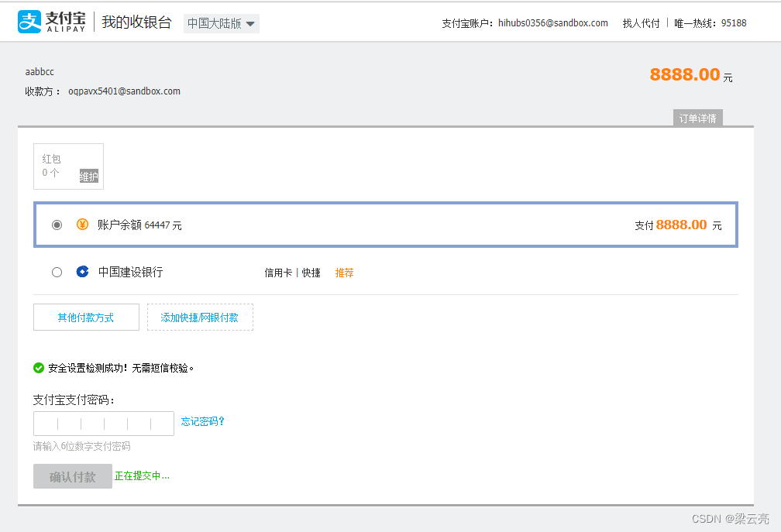
Task: Click the 其他付款方式 button
Action: coord(86,317)
